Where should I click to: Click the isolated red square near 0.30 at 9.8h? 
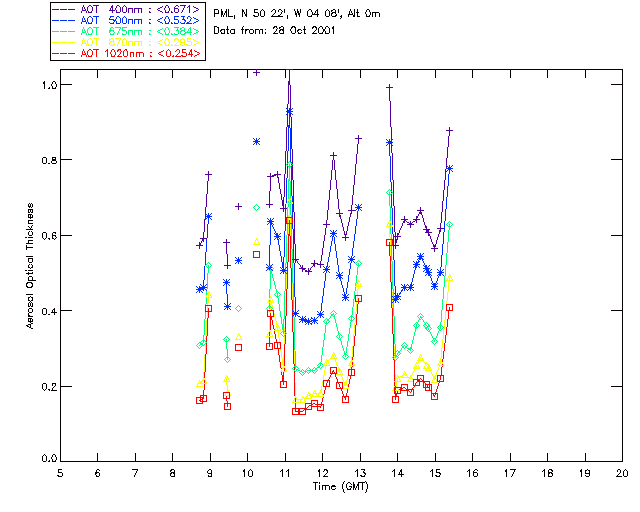pos(238,347)
